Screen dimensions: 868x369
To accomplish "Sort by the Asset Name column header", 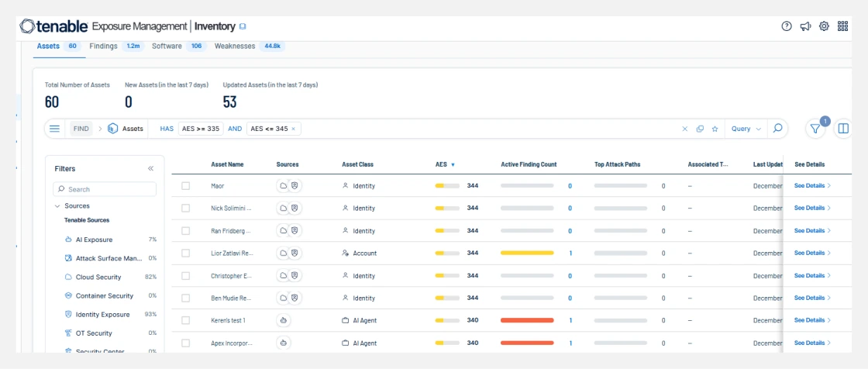I will pyautogui.click(x=227, y=164).
